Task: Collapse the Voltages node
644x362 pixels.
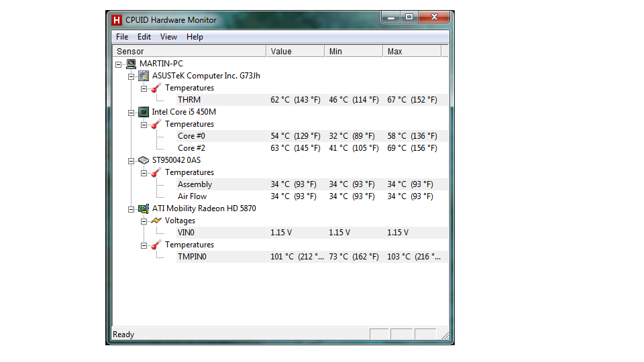Action: 144,221
